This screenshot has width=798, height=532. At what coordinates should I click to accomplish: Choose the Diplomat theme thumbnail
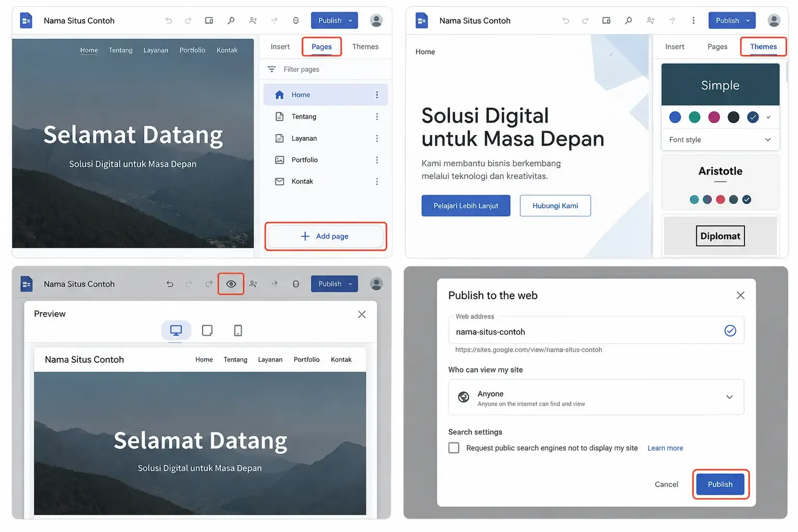point(720,236)
